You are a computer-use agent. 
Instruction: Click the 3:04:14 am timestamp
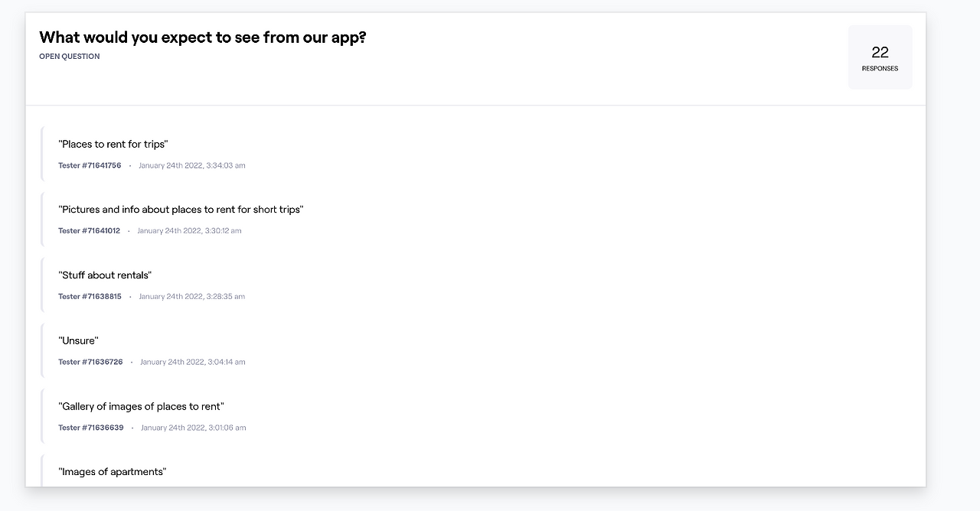pyautogui.click(x=192, y=363)
